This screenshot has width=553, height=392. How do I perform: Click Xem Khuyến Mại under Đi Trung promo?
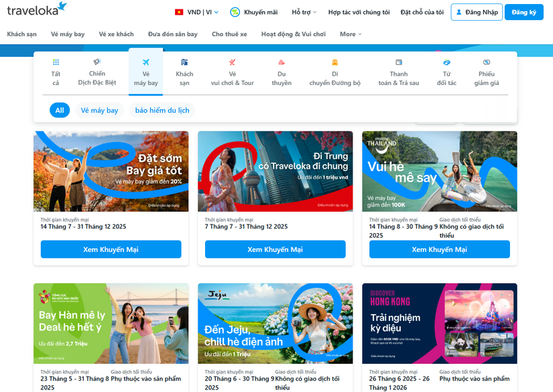(x=275, y=249)
